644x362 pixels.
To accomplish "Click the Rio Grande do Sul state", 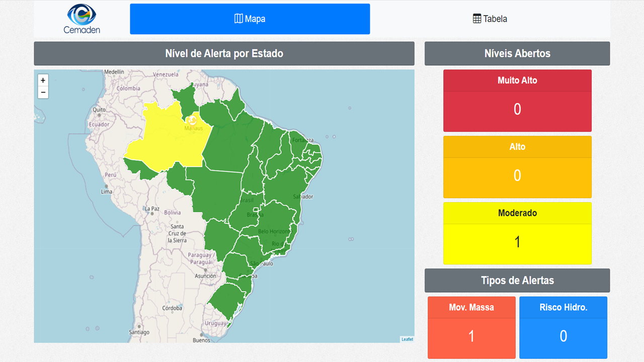I will pos(226,299).
